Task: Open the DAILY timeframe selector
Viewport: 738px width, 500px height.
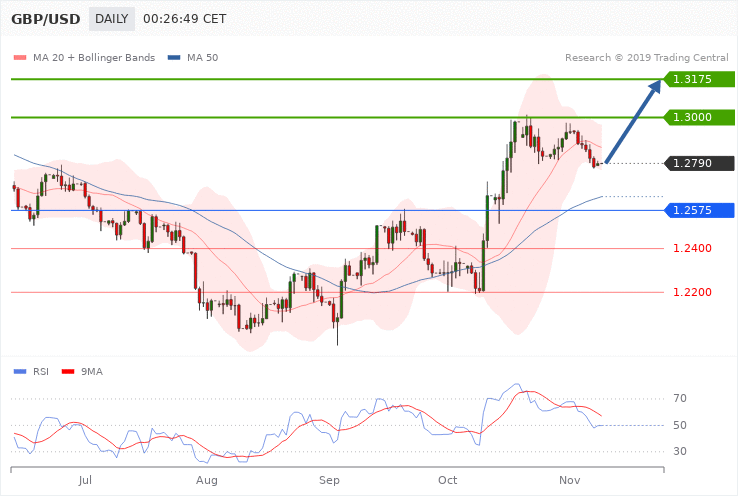Action: pyautogui.click(x=110, y=19)
